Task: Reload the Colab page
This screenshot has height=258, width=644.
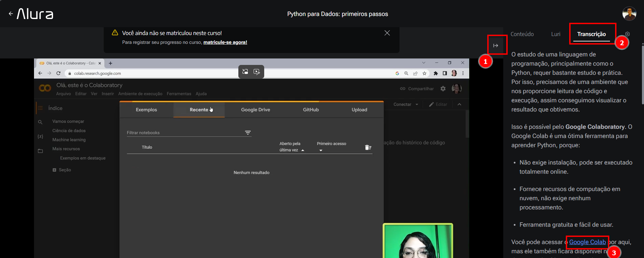Action: (x=58, y=73)
